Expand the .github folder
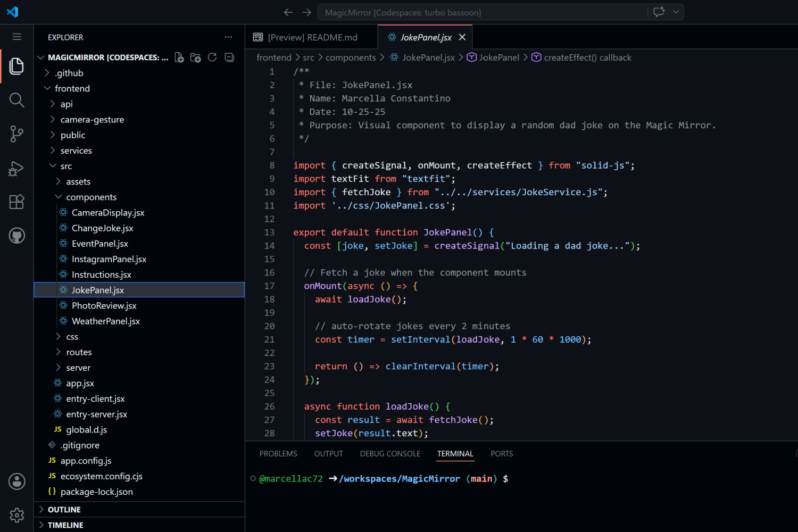This screenshot has height=532, width=798. (x=139, y=73)
